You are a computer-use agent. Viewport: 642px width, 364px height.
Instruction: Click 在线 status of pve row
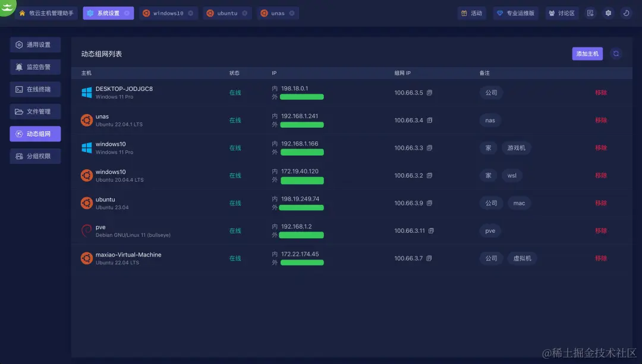coord(235,230)
